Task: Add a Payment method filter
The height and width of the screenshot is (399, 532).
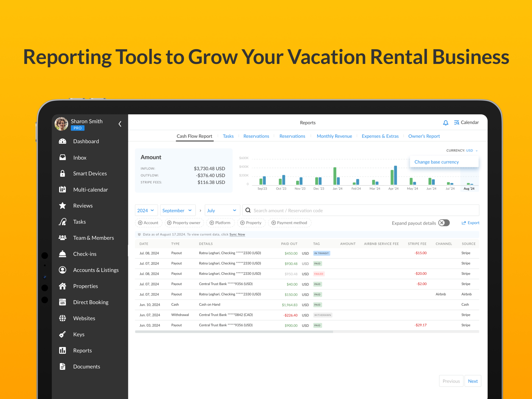Action: (x=290, y=223)
